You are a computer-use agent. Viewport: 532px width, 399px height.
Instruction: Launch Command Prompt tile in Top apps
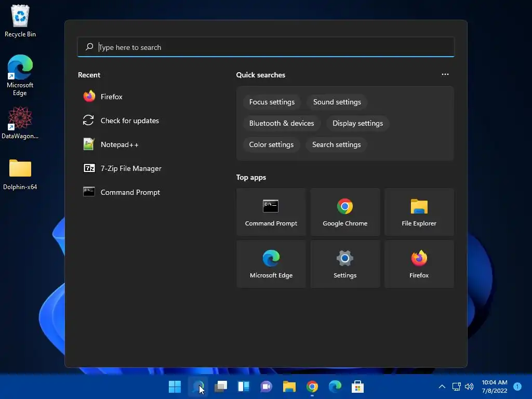[271, 212]
